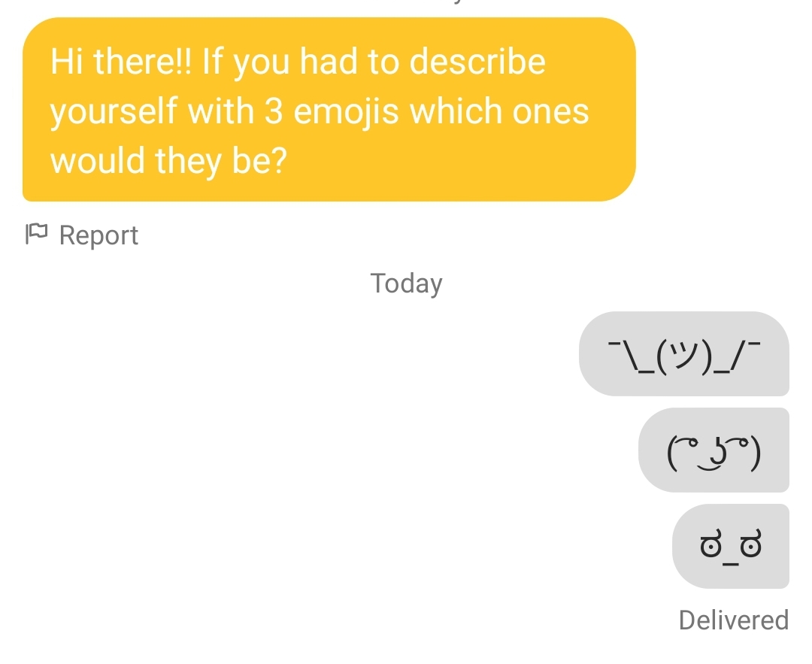The image size is (812, 664).
Task: Click the Lenny face message bubble
Action: pos(713,450)
